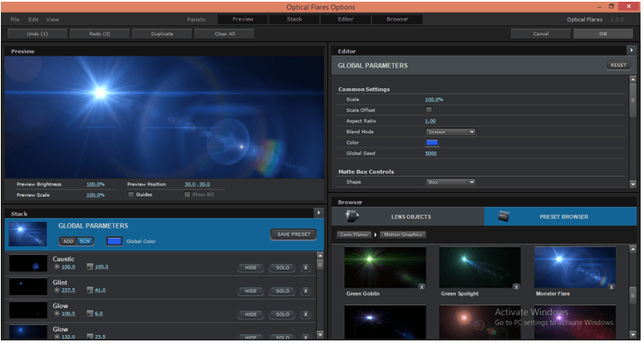The height and width of the screenshot is (343, 644).
Task: Open the Stack panel options arrow
Action: click(x=319, y=213)
